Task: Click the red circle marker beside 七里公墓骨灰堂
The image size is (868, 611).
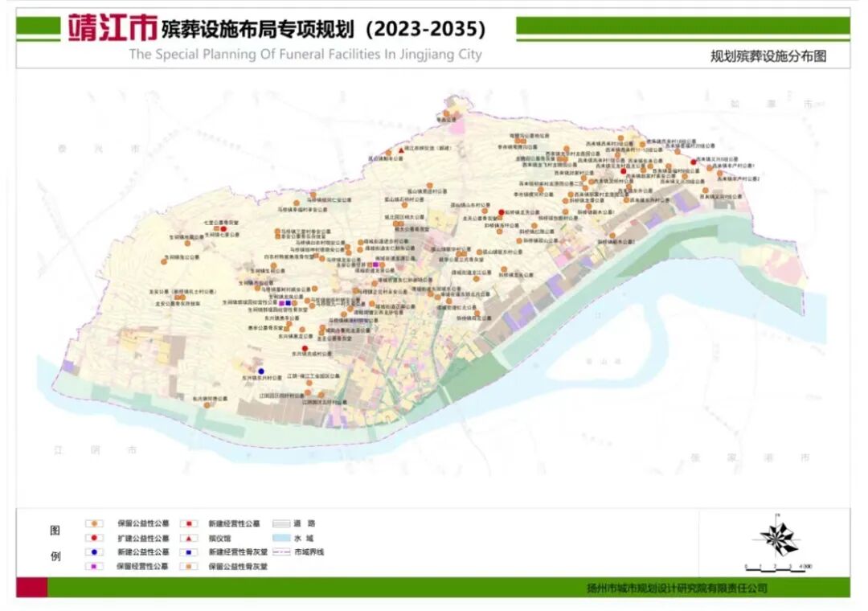Action: coord(223,229)
